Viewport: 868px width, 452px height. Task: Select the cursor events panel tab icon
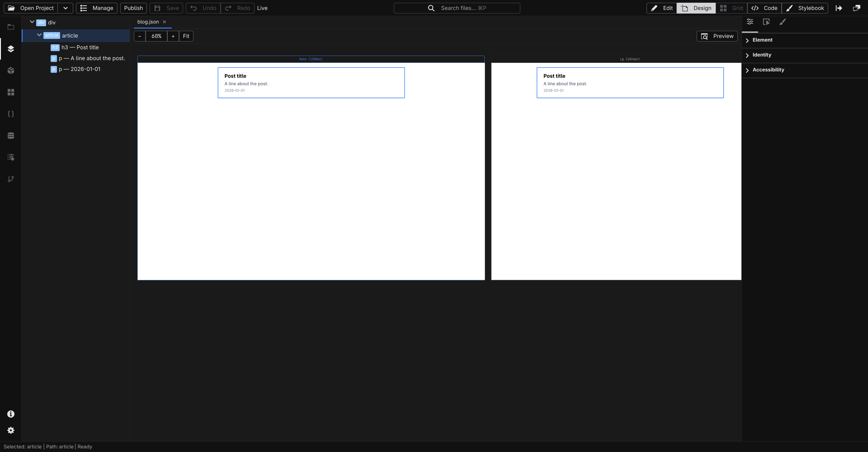(x=766, y=22)
